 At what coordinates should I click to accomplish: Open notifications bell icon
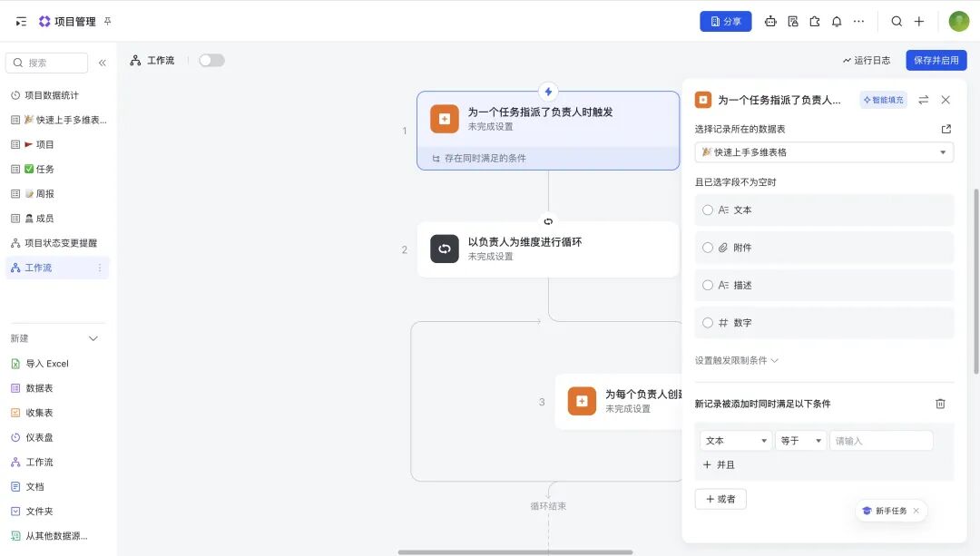click(837, 22)
